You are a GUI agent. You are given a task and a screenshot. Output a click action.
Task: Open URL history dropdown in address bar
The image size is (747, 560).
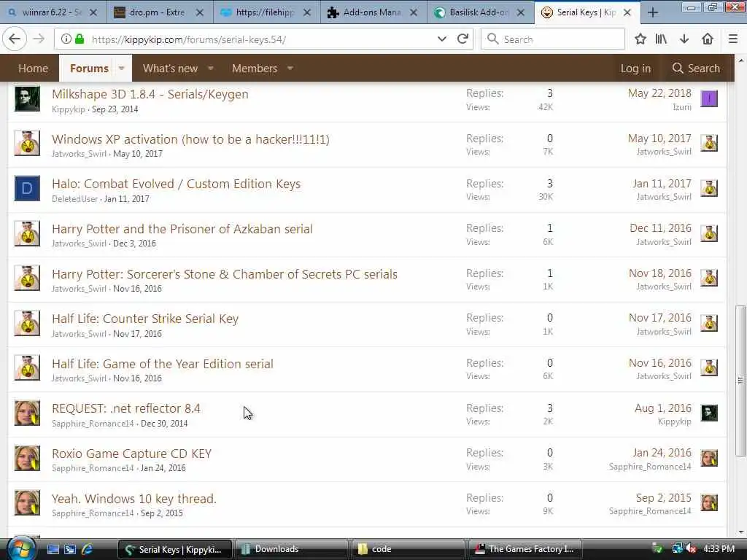click(441, 39)
